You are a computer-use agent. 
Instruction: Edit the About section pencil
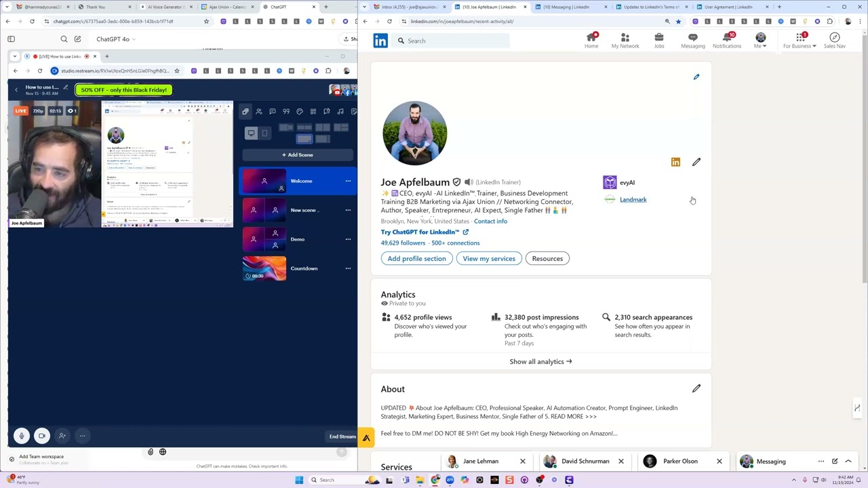pos(696,388)
